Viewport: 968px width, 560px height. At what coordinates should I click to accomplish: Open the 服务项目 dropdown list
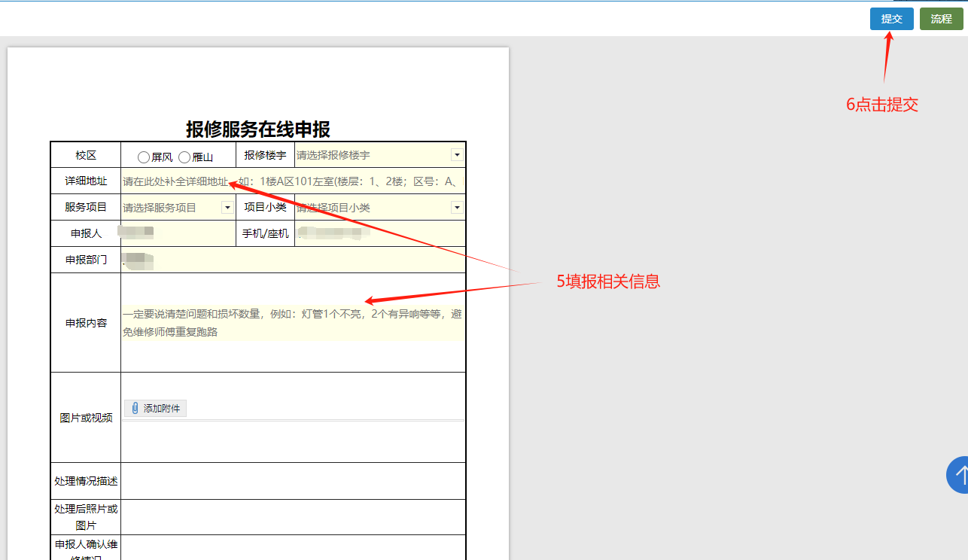(227, 207)
